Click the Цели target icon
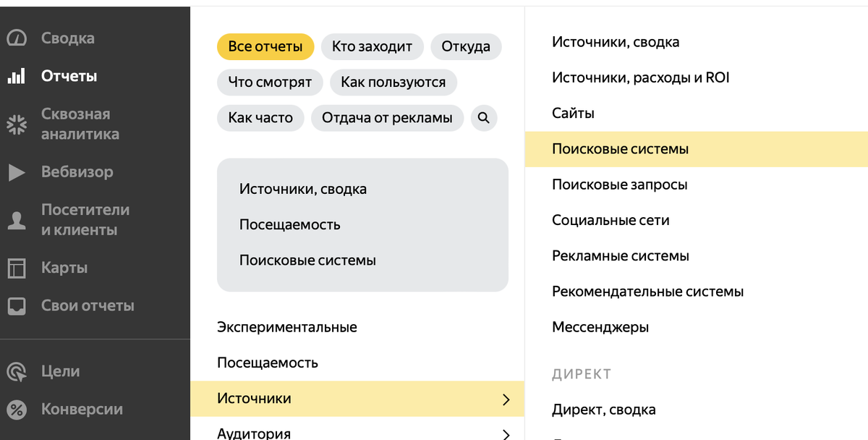 tap(16, 371)
